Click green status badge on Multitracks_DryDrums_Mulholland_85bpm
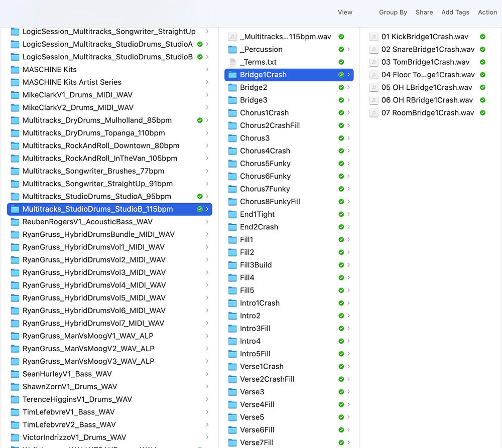The width and height of the screenshot is (502, 448). 200,120
